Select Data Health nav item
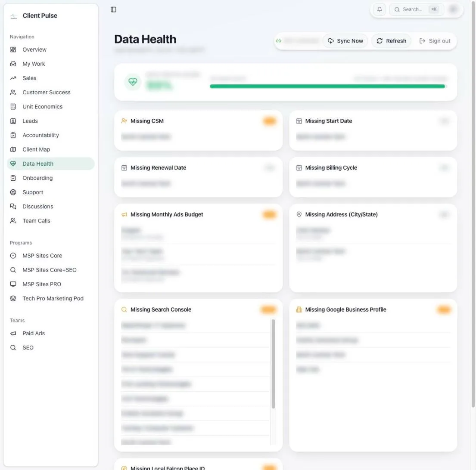 coord(51,164)
